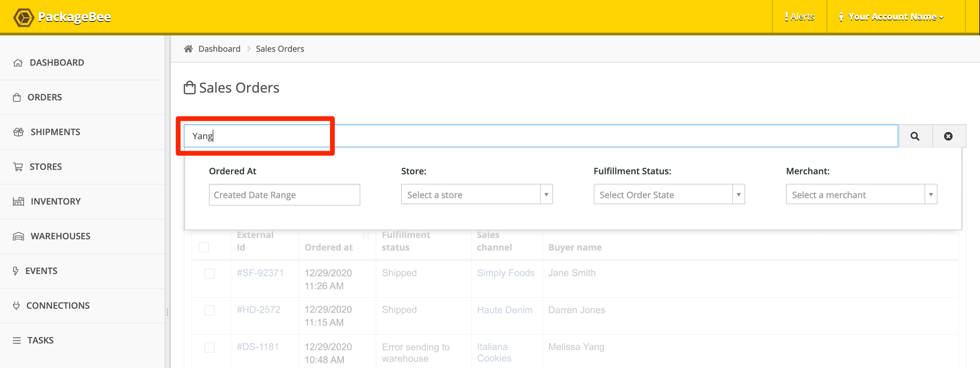The height and width of the screenshot is (368, 980).
Task: Click buyer name Melissa Yang
Action: pos(576,347)
